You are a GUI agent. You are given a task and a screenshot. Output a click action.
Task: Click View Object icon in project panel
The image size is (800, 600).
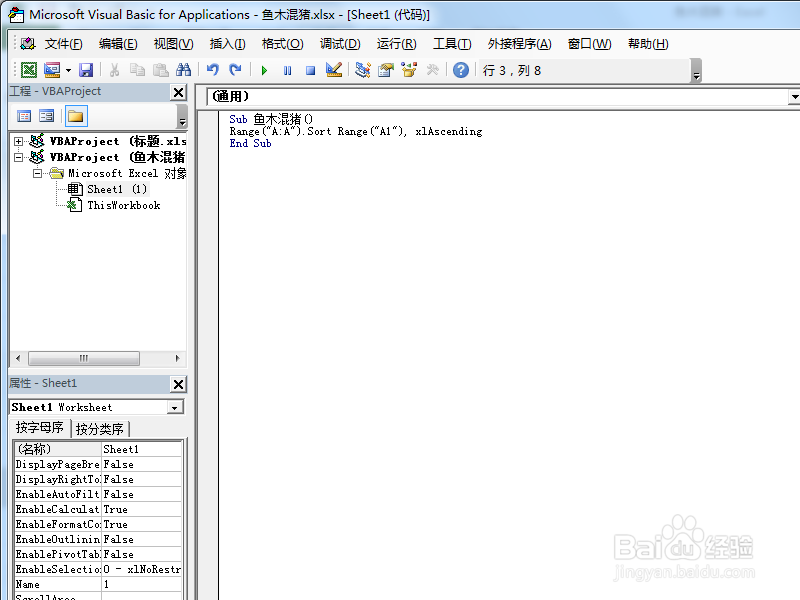(x=46, y=116)
